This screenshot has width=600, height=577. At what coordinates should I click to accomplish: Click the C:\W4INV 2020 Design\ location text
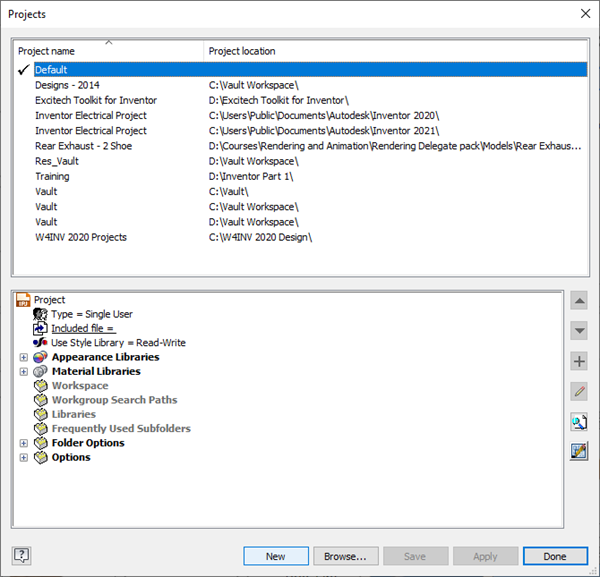pyautogui.click(x=260, y=237)
